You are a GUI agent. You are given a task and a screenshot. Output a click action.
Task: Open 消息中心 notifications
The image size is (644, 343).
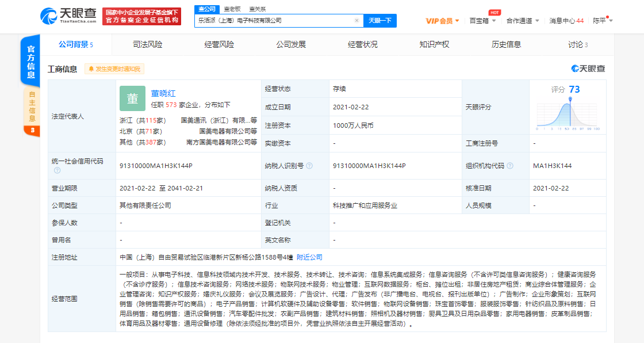click(x=566, y=21)
